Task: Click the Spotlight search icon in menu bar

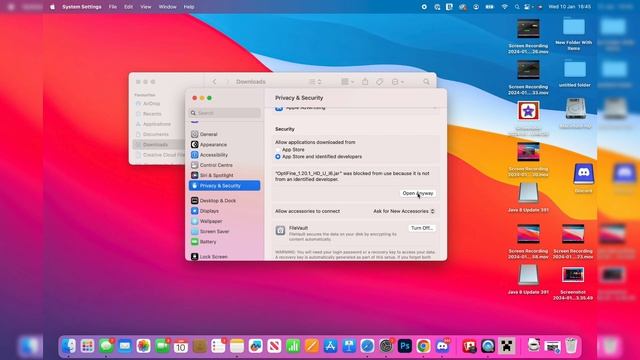Action: coord(517,7)
